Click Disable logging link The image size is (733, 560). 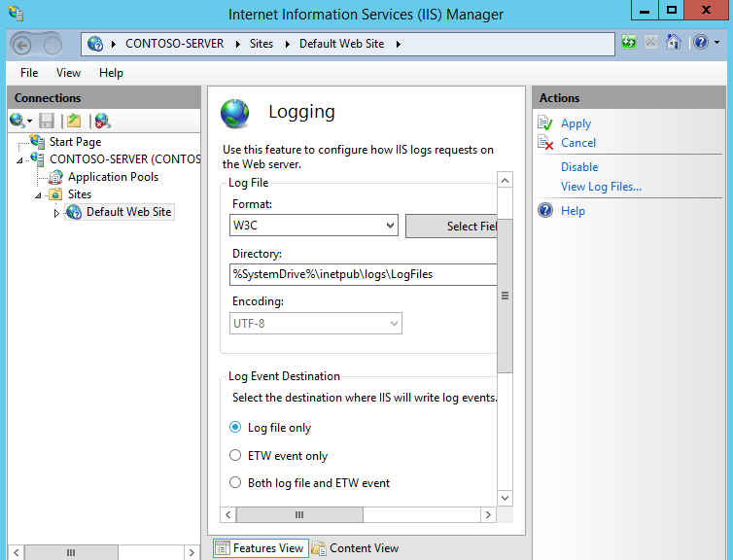[579, 167]
